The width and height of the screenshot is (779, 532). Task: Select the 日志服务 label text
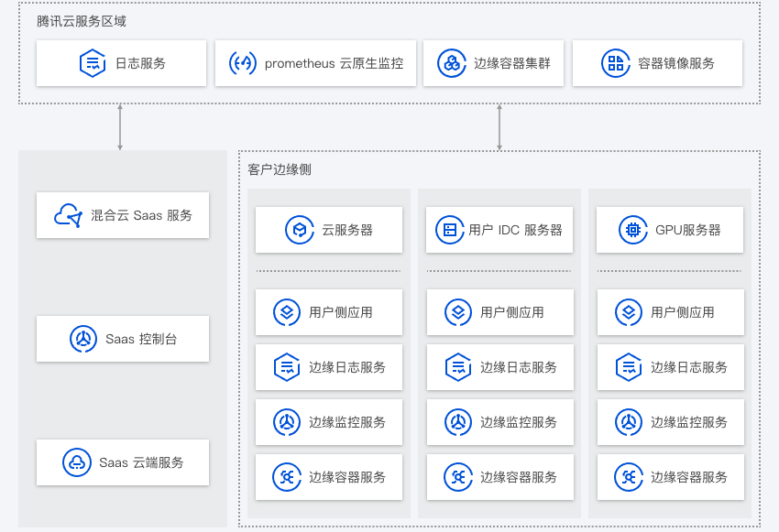[x=140, y=63]
